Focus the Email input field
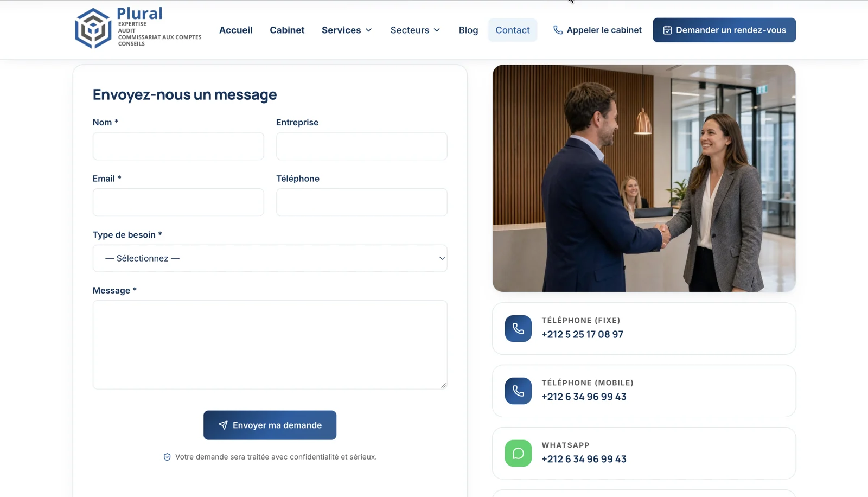868x497 pixels. pos(178,202)
